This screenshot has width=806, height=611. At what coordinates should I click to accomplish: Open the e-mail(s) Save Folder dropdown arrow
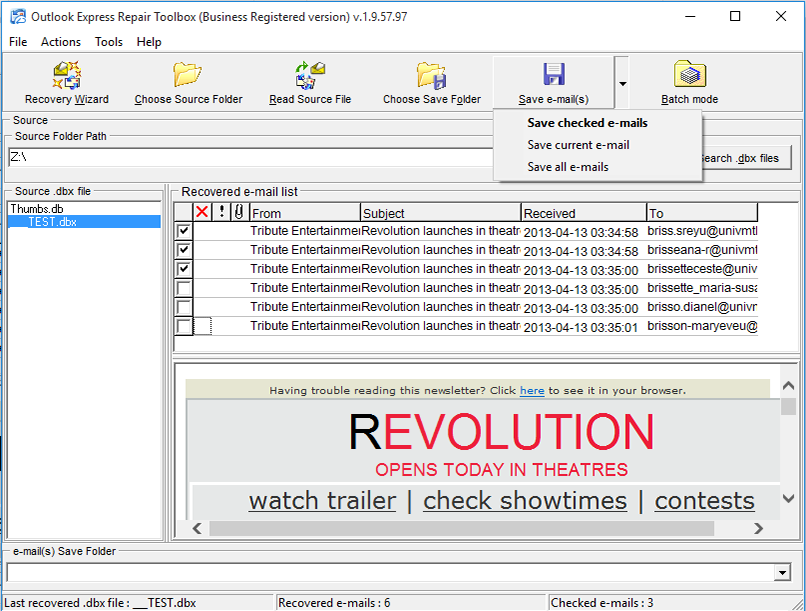(782, 572)
